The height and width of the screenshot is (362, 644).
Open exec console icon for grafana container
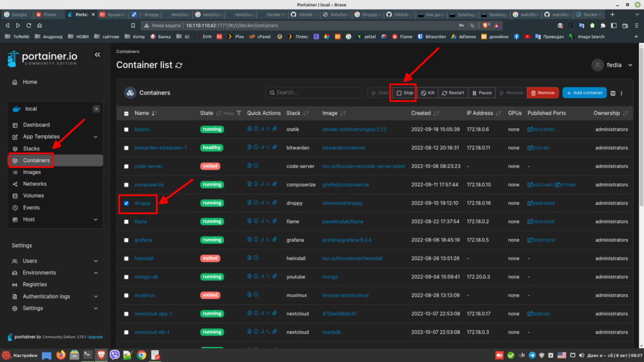(x=268, y=239)
